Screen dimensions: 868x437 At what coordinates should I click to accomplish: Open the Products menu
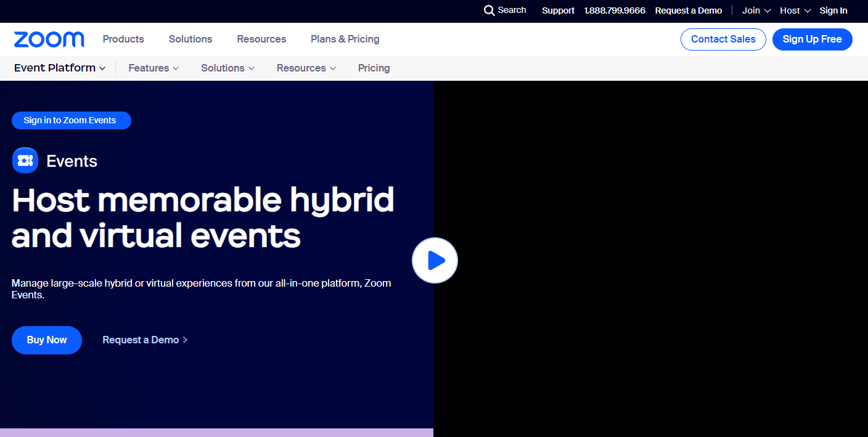tap(123, 39)
